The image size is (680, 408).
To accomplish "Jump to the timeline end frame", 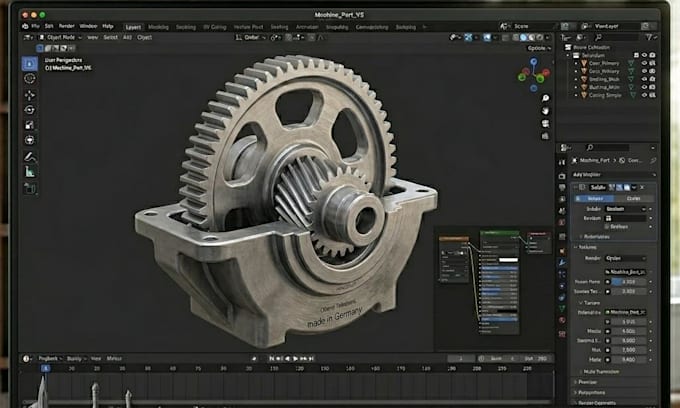I will pyautogui.click(x=311, y=359).
